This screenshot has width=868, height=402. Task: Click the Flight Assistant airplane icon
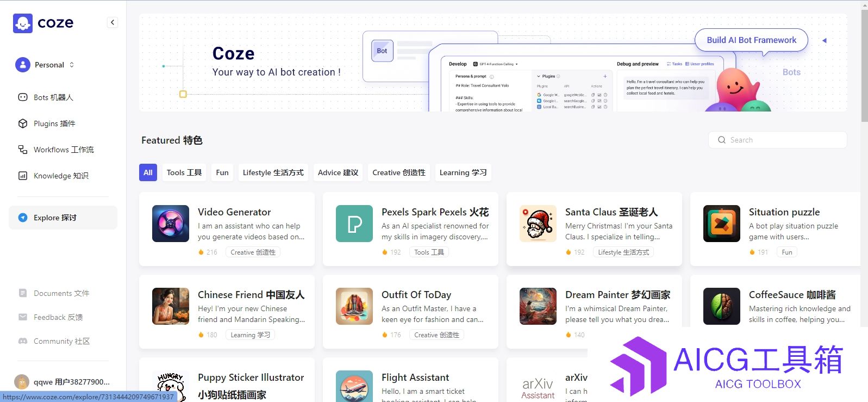coord(354,386)
